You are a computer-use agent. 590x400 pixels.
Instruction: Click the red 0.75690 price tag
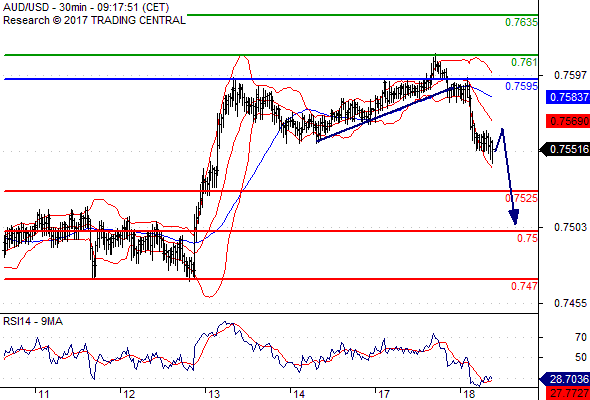point(568,121)
